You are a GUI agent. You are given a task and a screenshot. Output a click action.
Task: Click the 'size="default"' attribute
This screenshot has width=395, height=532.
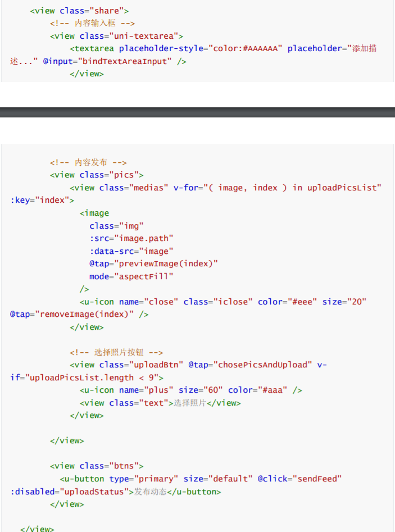point(218,479)
